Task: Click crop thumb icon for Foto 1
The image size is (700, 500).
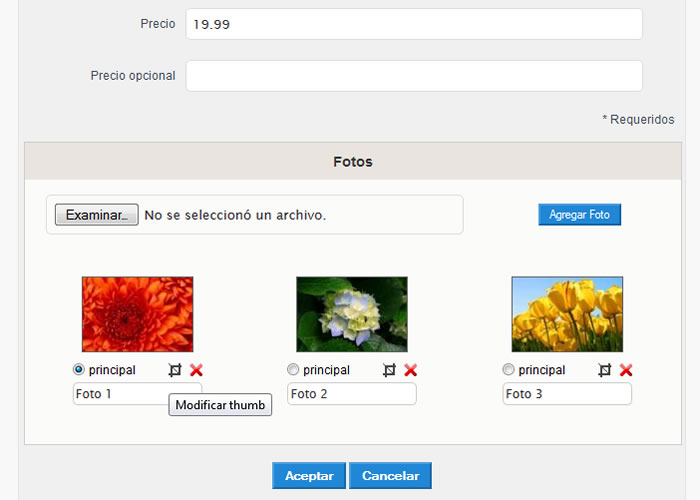Action: coord(175,370)
